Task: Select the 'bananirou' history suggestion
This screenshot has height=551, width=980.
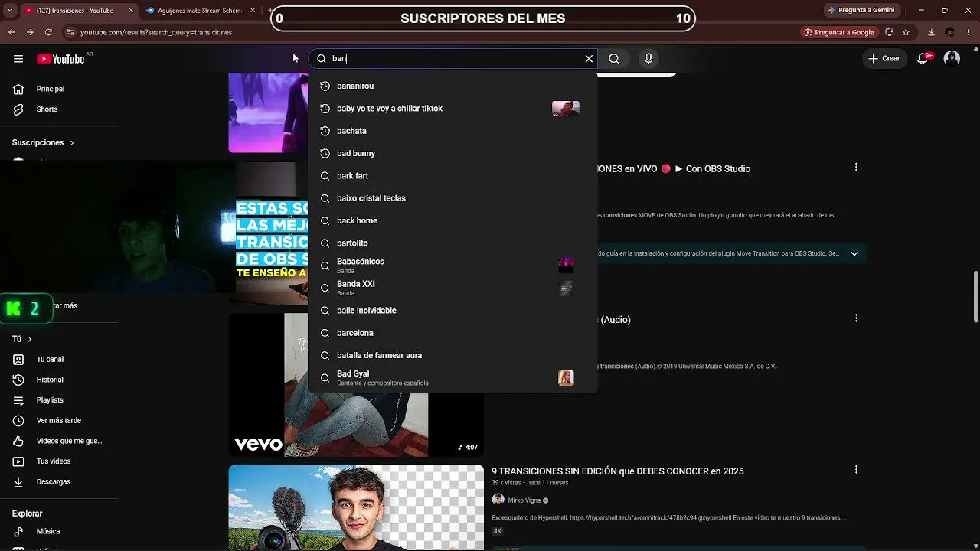Action: pyautogui.click(x=452, y=86)
